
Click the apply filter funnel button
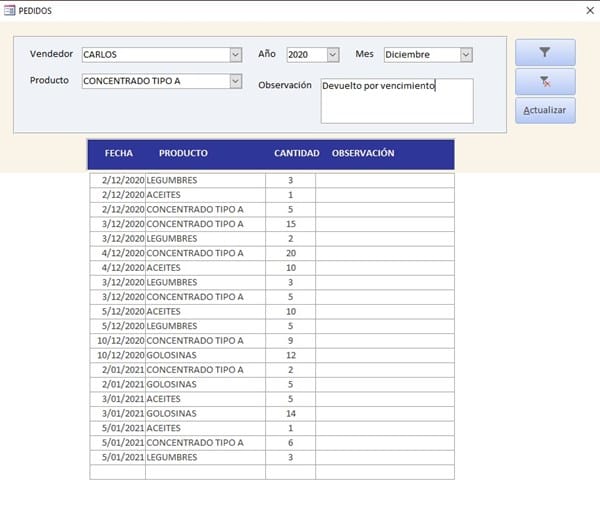pyautogui.click(x=545, y=52)
